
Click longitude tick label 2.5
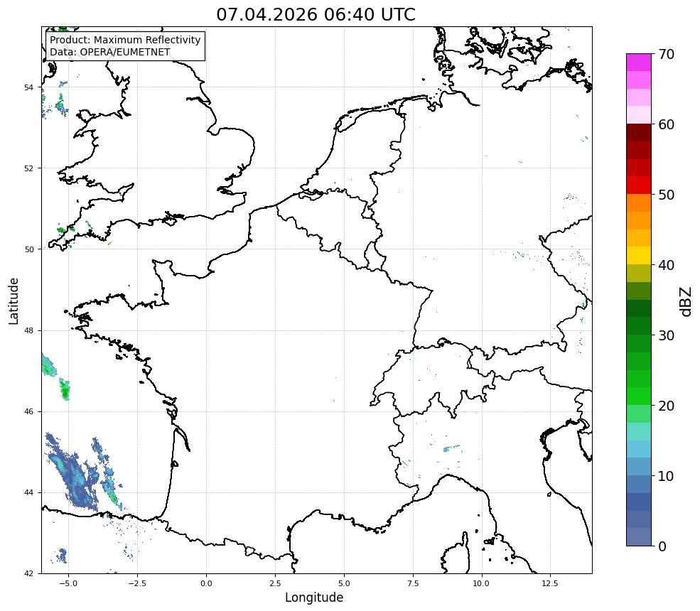[275, 583]
